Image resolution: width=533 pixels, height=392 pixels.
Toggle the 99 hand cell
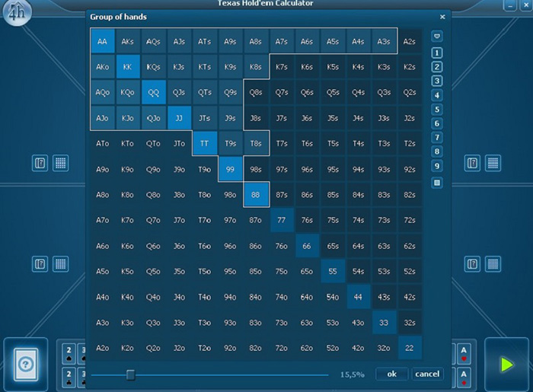coord(230,169)
